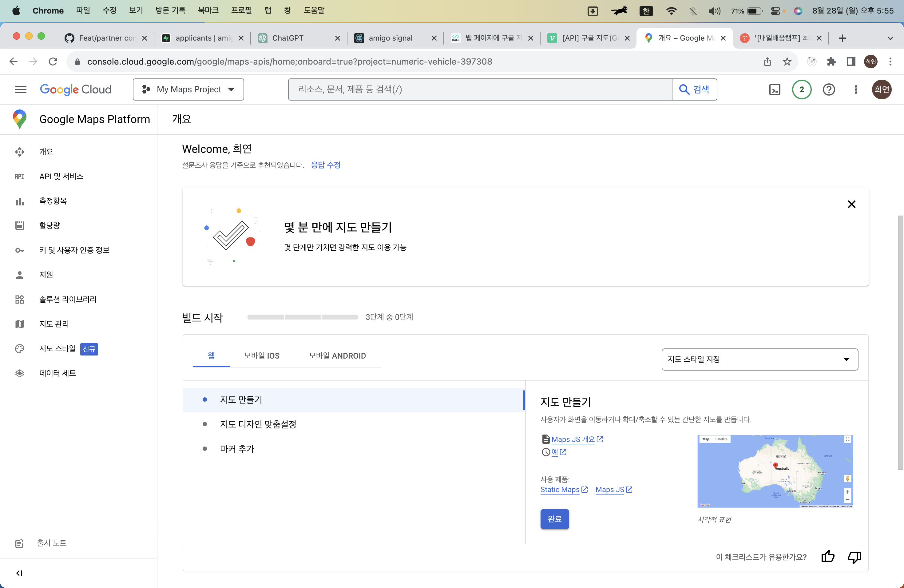Image resolution: width=904 pixels, height=588 pixels.
Task: Click the Google Maps Platform pin logo
Action: (20, 119)
